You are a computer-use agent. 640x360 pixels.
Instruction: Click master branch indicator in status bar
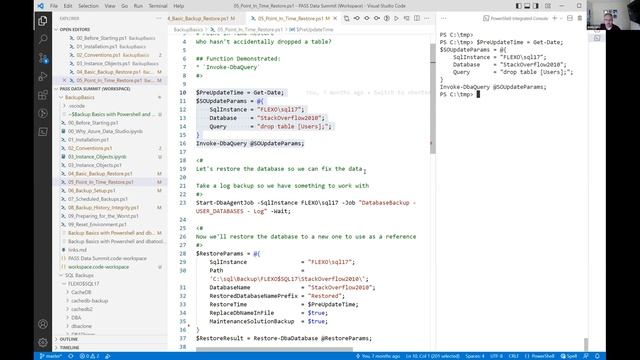click(51, 356)
